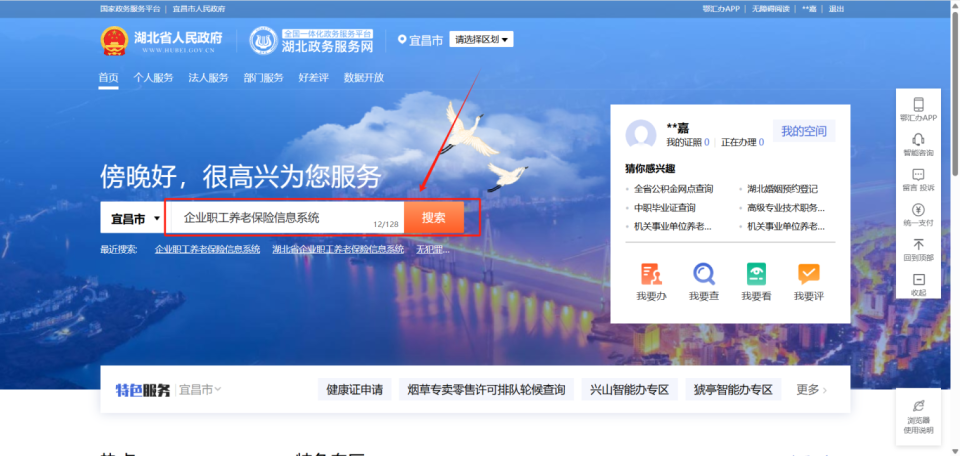Click 我的证照 count in profile card
Screen dimensions: 960x456
tap(688, 142)
